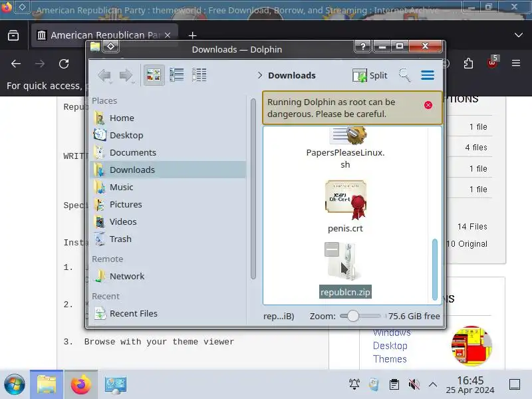Expand the Firefox list all tabs chevron
532x399 pixels.
click(x=518, y=35)
